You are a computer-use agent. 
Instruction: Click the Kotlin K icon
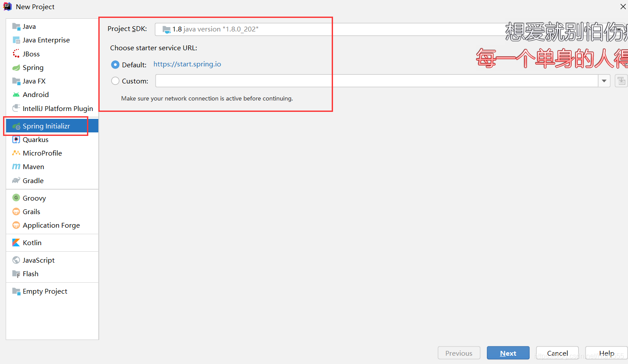(16, 243)
